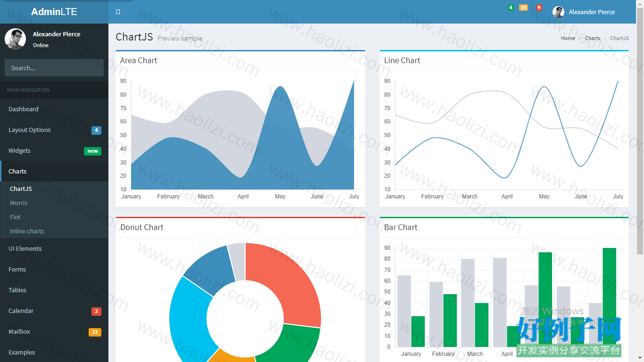This screenshot has width=644, height=362.
Task: Expand the UI Elements menu
Action: click(54, 248)
